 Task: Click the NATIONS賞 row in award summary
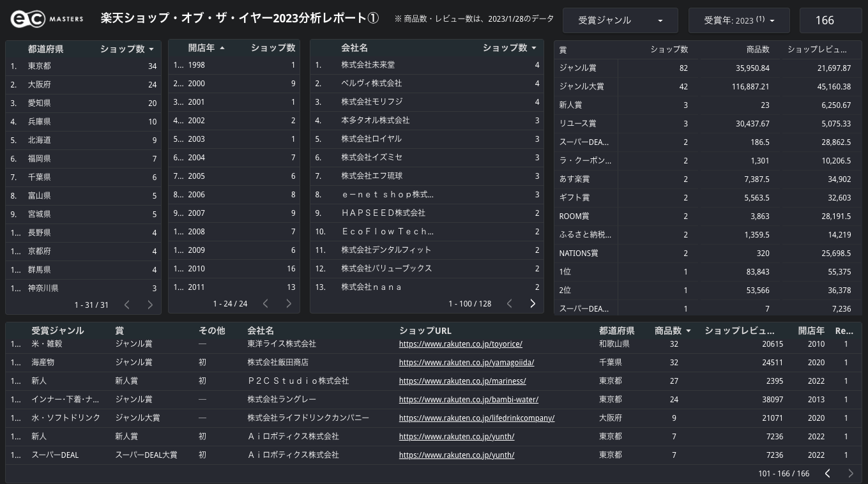(708, 253)
